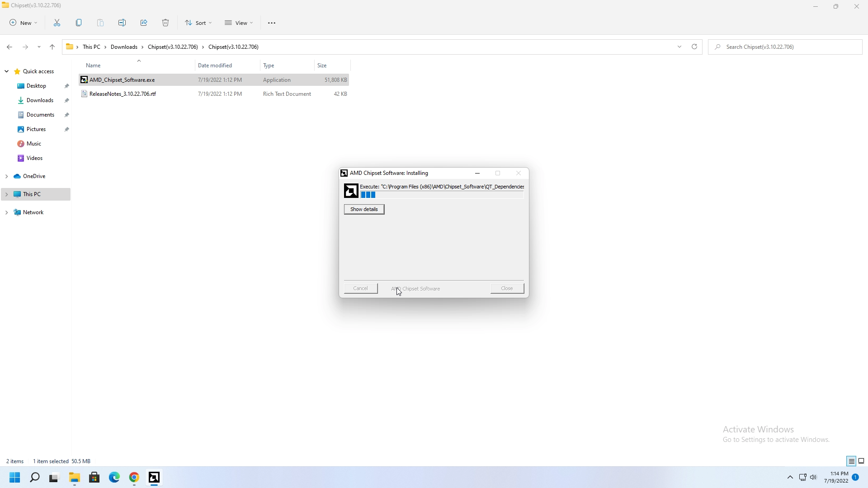Click Downloads in the address breadcrumb
The image size is (868, 488).
point(124,47)
